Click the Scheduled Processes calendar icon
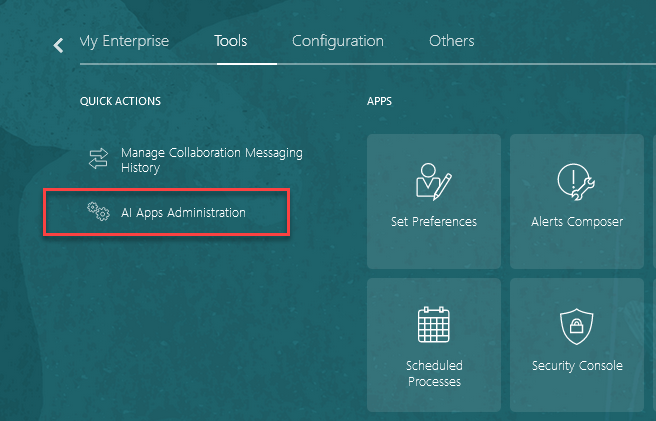The width and height of the screenshot is (656, 421). 434,325
